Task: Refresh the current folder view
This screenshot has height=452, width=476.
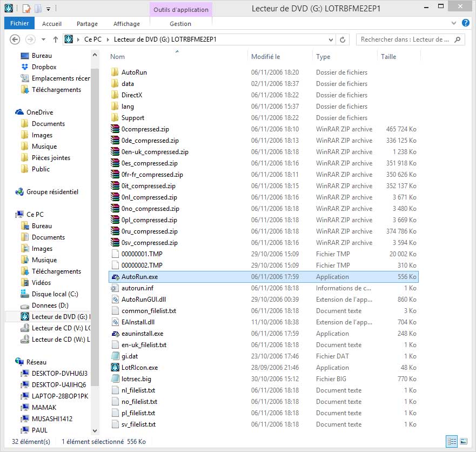Action: [343, 39]
